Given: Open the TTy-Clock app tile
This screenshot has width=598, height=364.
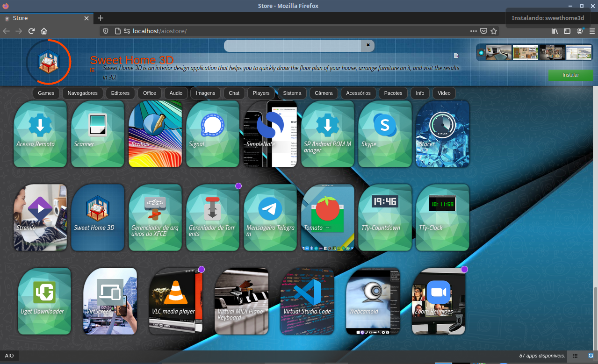Looking at the screenshot, I should pyautogui.click(x=443, y=217).
